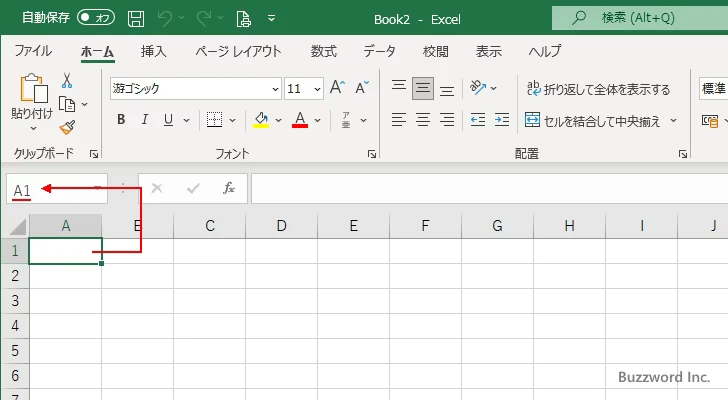The width and height of the screenshot is (728, 400).
Task: Open the font size 11 dropdown
Action: pyautogui.click(x=317, y=89)
